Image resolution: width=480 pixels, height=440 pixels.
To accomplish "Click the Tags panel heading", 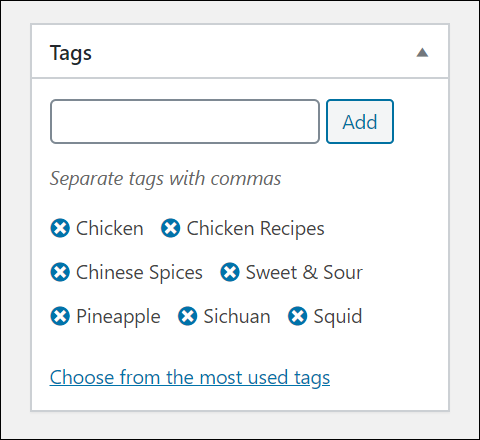I will coord(71,53).
